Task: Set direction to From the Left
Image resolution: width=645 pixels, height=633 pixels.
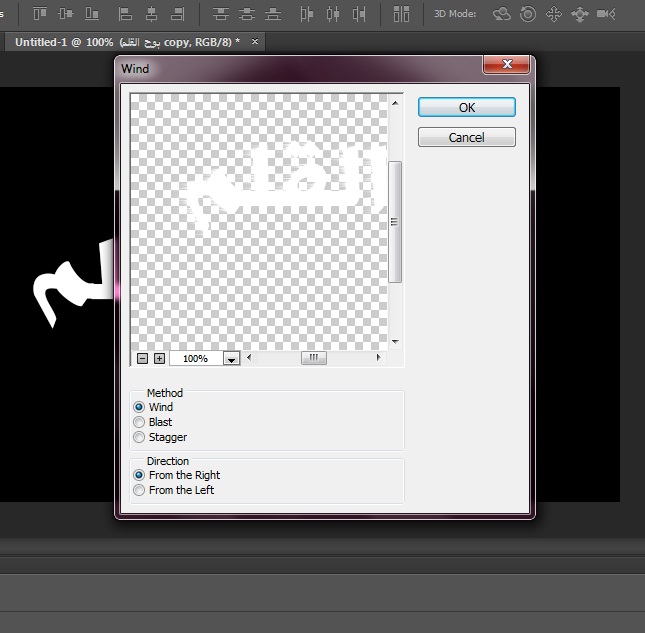Action: point(139,490)
